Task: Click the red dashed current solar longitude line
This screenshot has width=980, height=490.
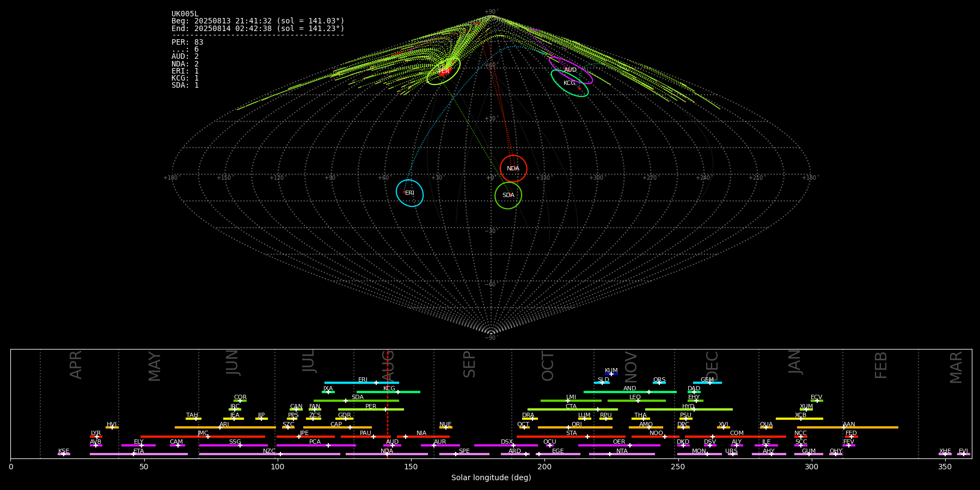Action: [387, 403]
